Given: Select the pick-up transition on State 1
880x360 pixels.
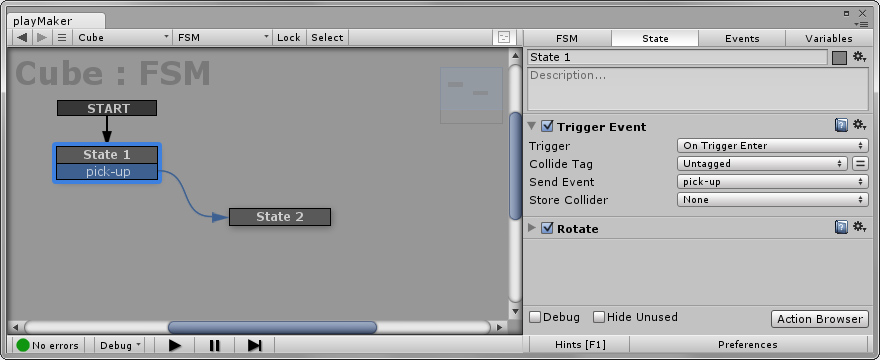Looking at the screenshot, I should [x=107, y=171].
